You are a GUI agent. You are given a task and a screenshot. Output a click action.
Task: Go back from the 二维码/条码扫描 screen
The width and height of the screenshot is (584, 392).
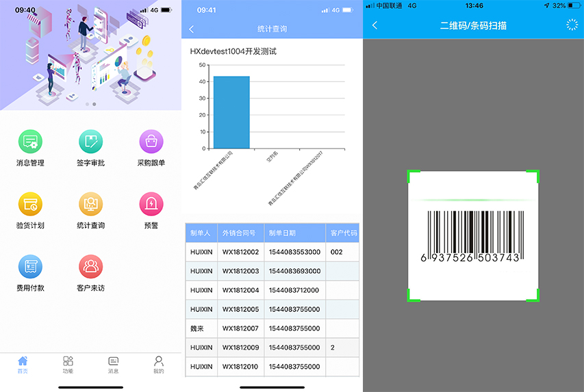374,25
